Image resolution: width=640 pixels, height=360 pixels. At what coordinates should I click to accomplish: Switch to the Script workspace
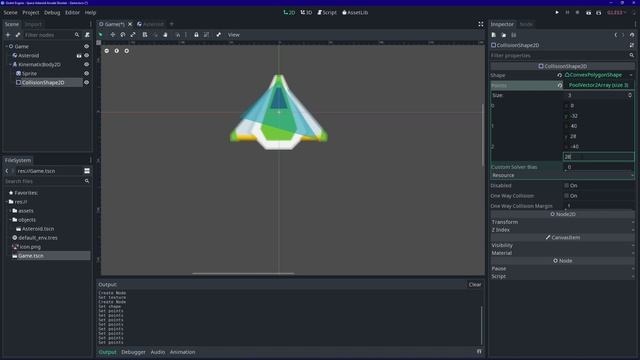(327, 13)
